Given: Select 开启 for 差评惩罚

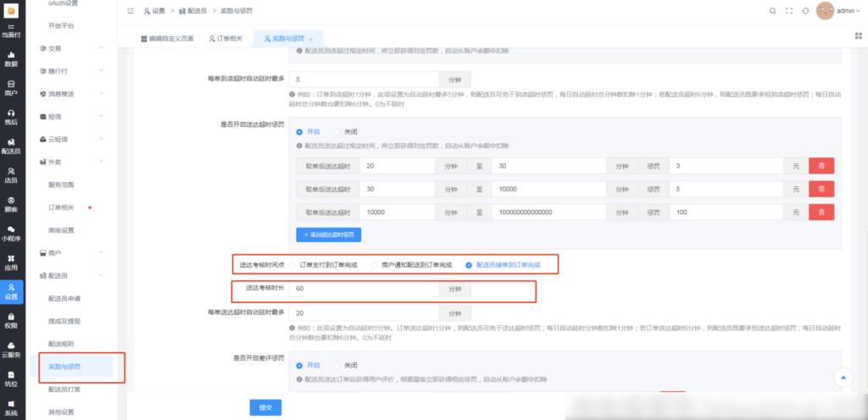Looking at the screenshot, I should [x=308, y=366].
